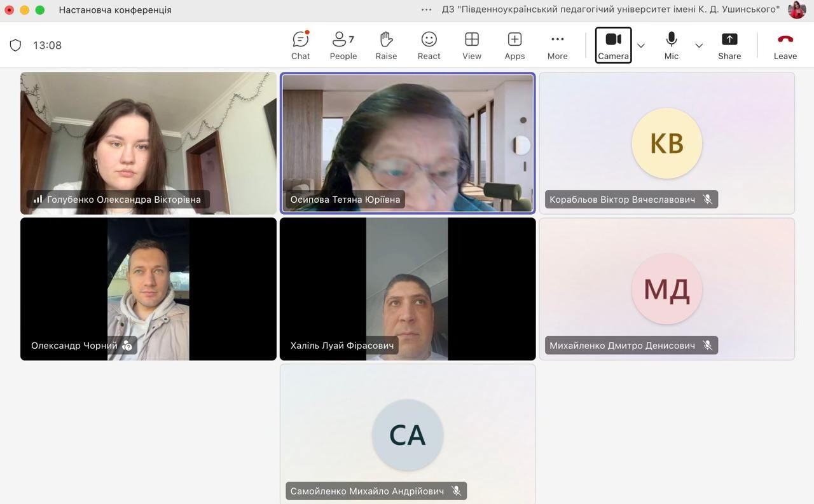Toggle the Mic mute state

(672, 45)
